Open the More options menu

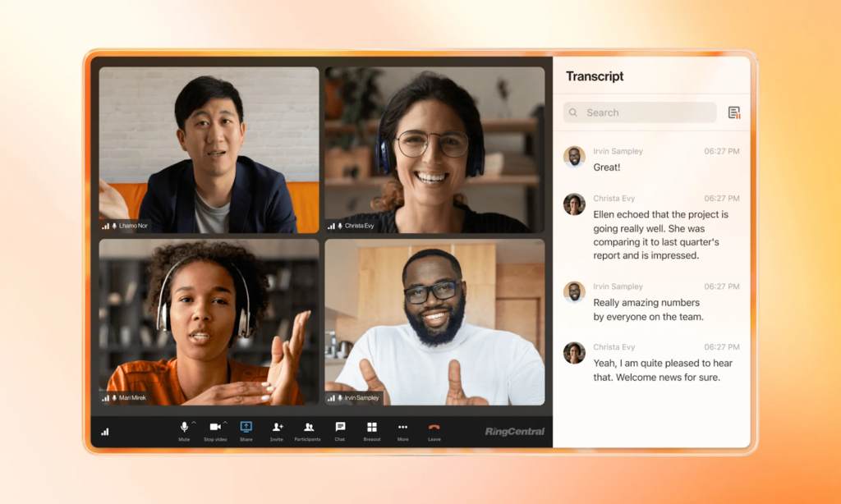(402, 427)
